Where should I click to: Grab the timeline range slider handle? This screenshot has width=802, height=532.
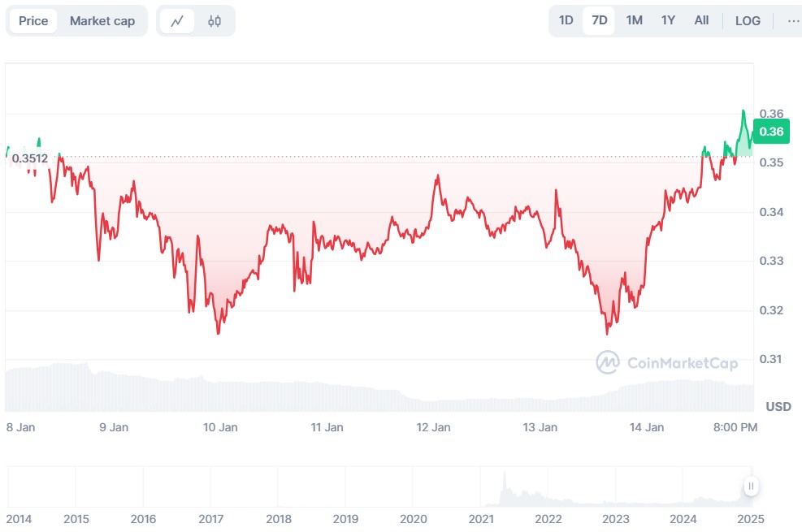(x=752, y=487)
